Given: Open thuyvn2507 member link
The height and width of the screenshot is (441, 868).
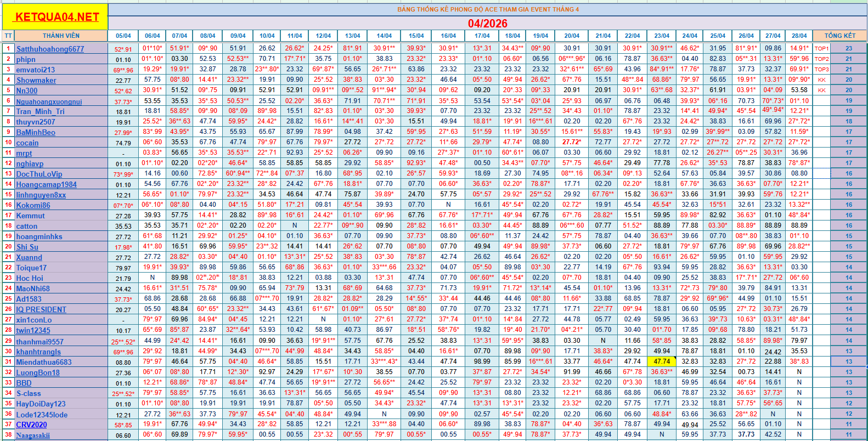Looking at the screenshot, I should point(36,122).
